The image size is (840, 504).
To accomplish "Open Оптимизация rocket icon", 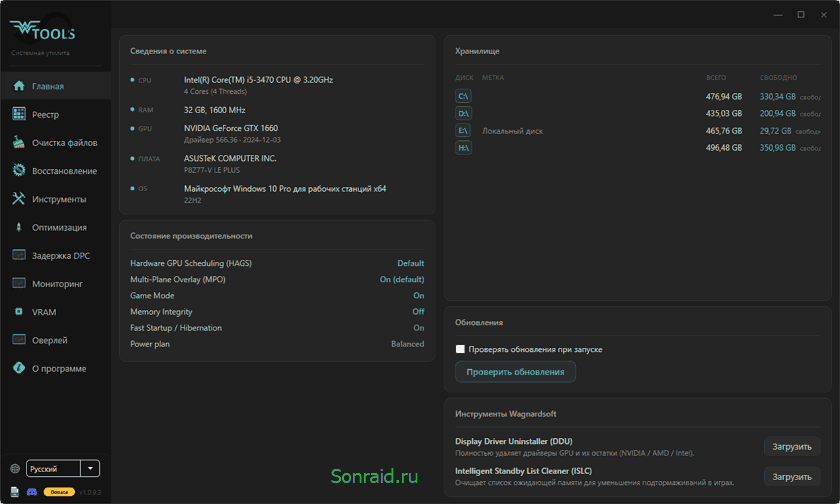I will click(x=19, y=227).
